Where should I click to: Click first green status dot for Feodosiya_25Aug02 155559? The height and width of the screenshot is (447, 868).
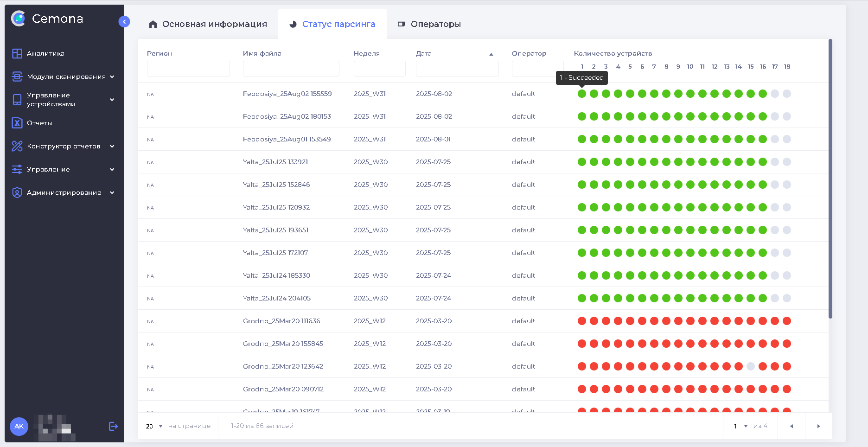582,94
